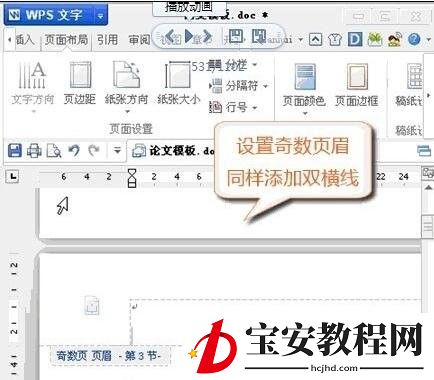434x380 pixels.
Task: Click the vertical scrollbar up arrow
Action: pyautogui.click(x=428, y=188)
